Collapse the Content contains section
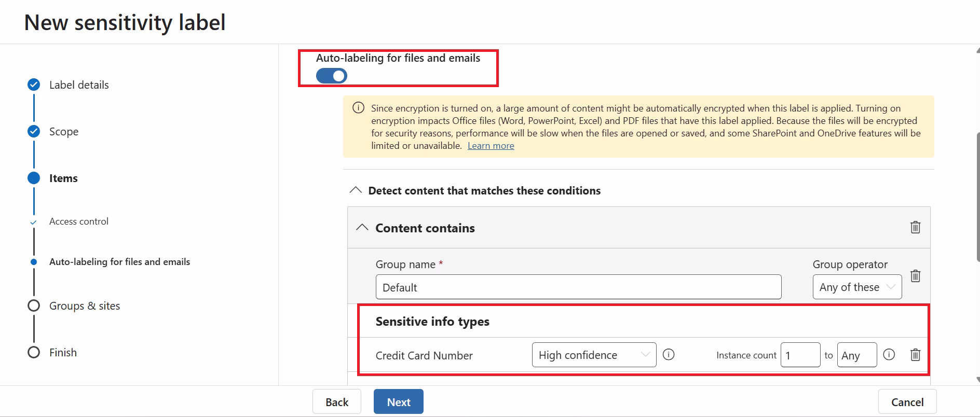This screenshot has height=417, width=980. (x=362, y=228)
